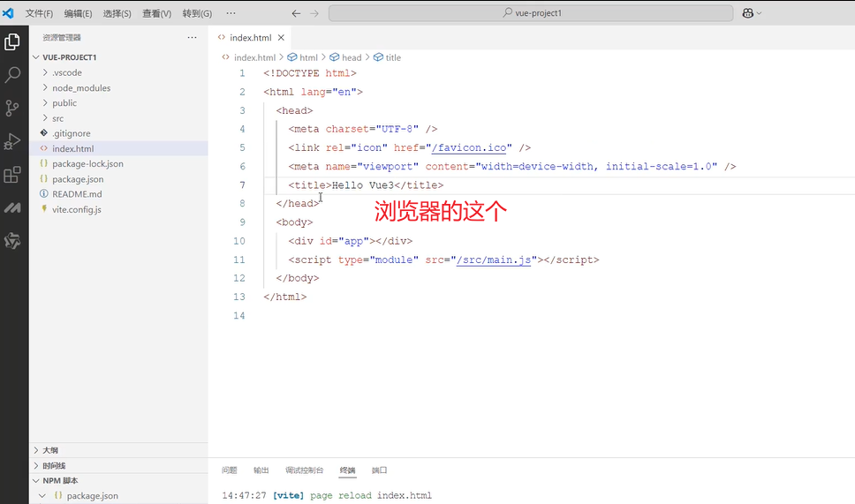Click the id="app" div line

point(350,241)
